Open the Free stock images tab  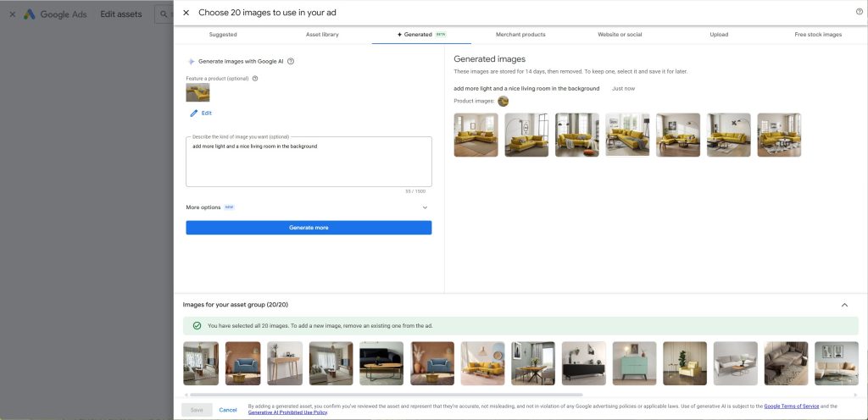(818, 34)
